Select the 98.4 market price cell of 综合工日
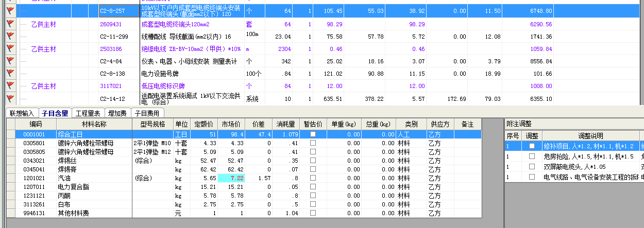Viewport: 644px width, 228px height. pyautogui.click(x=231, y=134)
